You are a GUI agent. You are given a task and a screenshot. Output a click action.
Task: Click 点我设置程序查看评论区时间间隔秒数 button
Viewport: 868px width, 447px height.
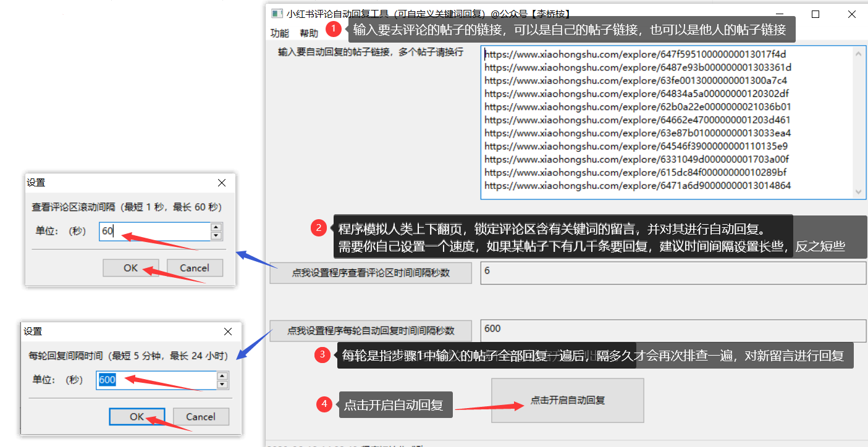(x=371, y=273)
